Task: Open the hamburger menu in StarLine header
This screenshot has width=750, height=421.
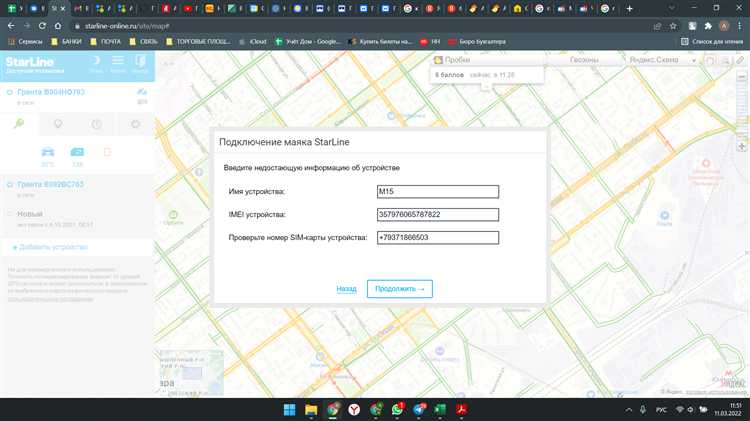Action: click(118, 60)
